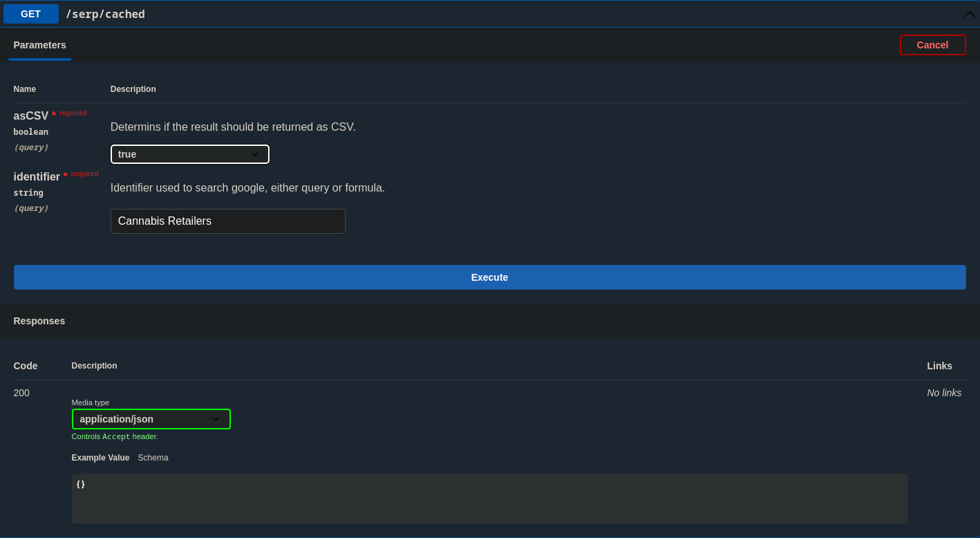980x538 pixels.
Task: Click the No links text
Action: (943, 393)
